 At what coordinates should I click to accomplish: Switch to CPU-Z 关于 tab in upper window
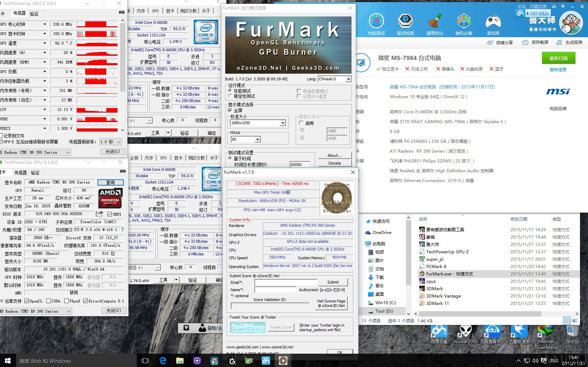[x=206, y=11]
